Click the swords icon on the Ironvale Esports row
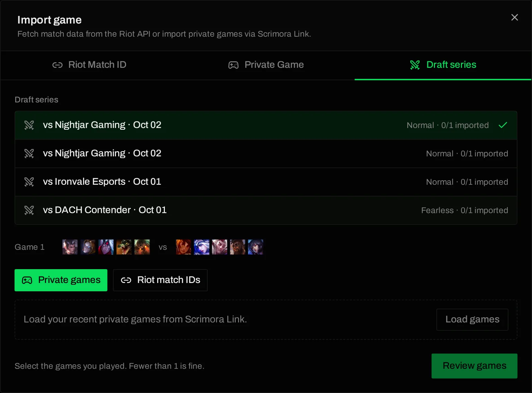Screen dimensions: 532x393 tap(29, 182)
